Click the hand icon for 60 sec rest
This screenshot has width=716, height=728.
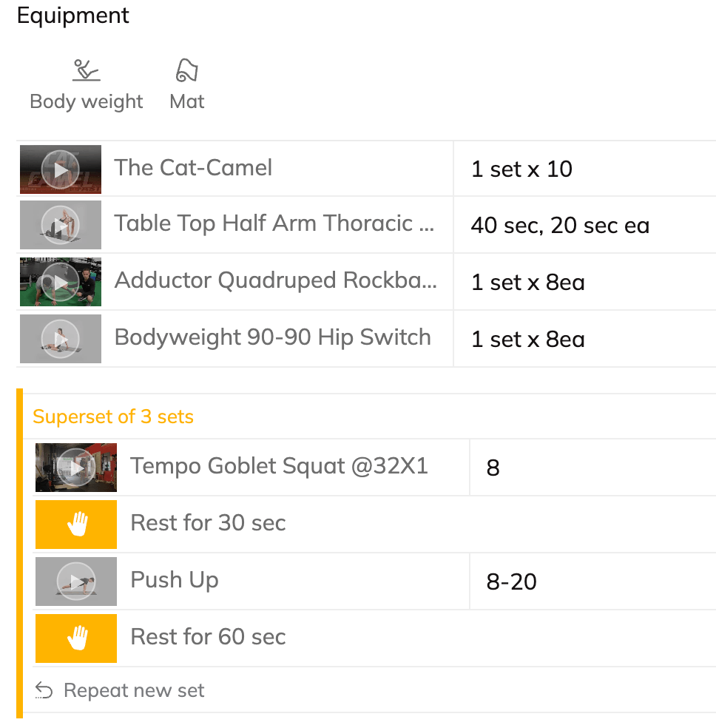click(x=76, y=638)
